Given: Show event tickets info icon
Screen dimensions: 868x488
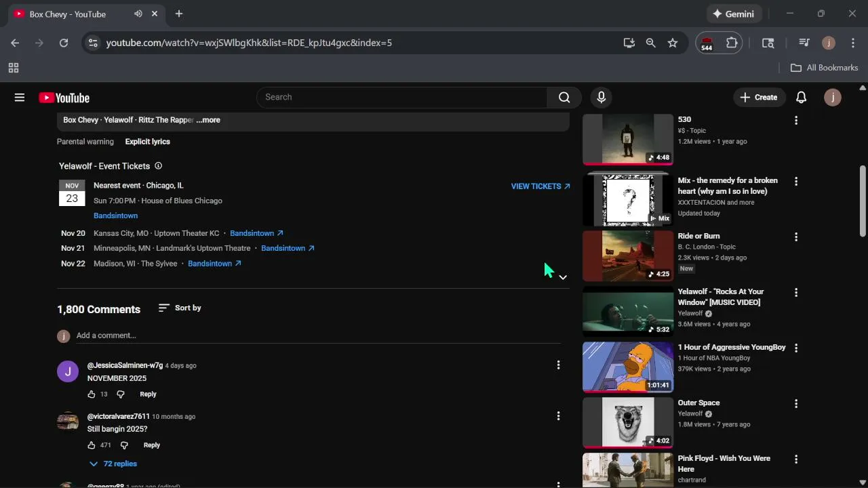Looking at the screenshot, I should (x=158, y=166).
